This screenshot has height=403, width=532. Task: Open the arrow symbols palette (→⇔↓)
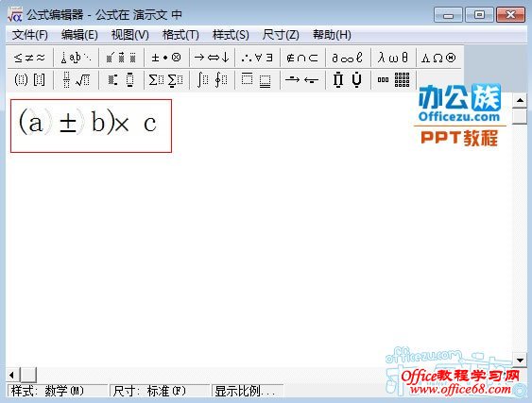pos(212,58)
